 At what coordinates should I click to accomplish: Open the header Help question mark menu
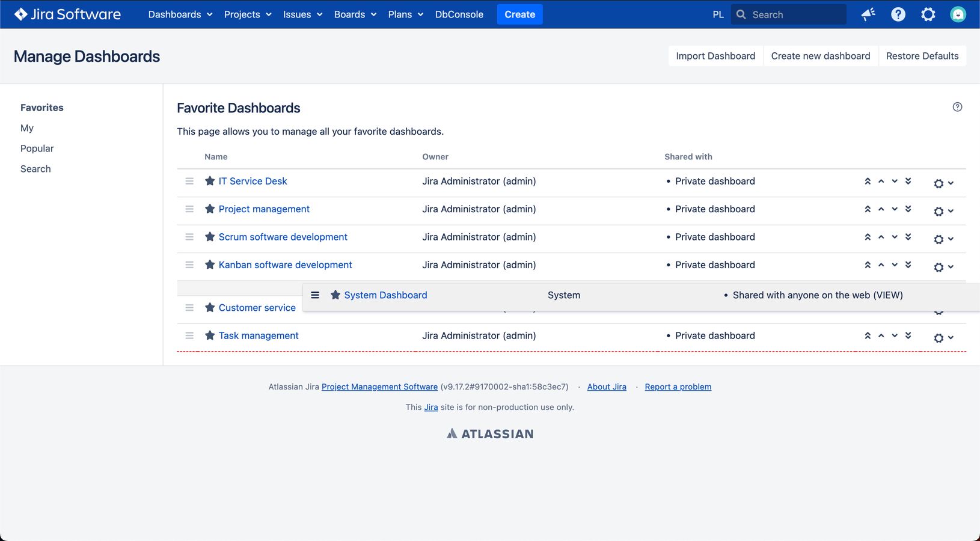[x=898, y=14]
